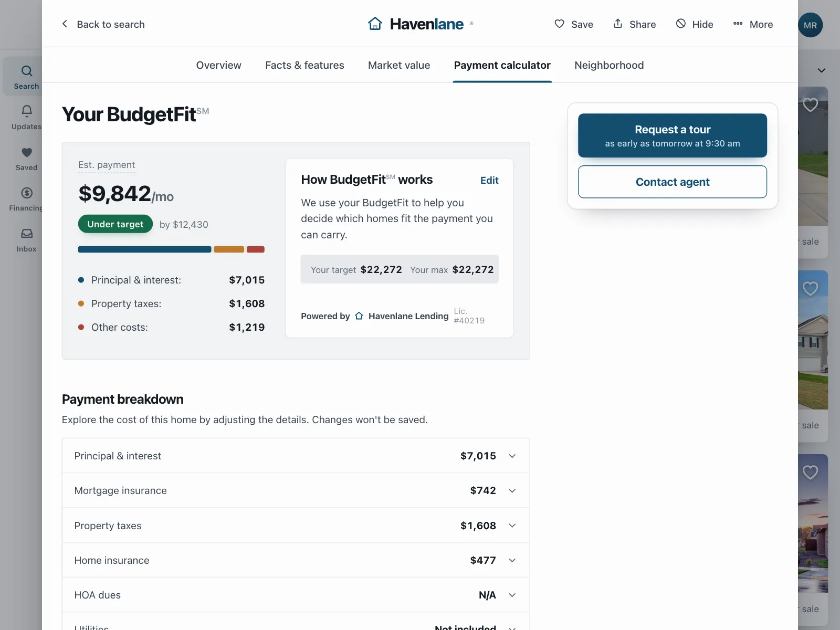Screen dimensions: 840x630
Task: Expand the Mortgage insurance row
Action: [x=296, y=490]
